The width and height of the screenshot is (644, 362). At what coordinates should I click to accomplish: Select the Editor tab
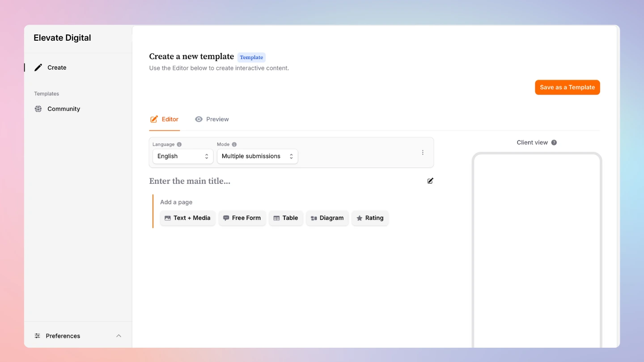pos(165,119)
